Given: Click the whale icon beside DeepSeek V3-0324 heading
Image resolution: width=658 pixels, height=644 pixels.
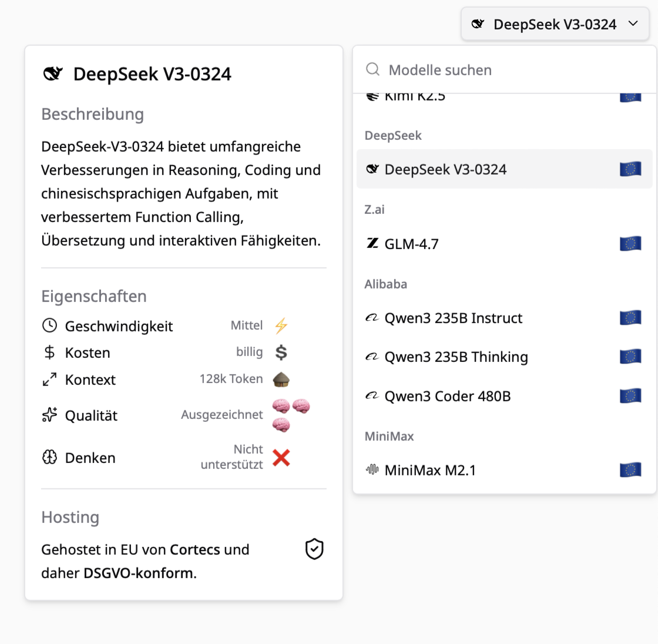Looking at the screenshot, I should (53, 73).
